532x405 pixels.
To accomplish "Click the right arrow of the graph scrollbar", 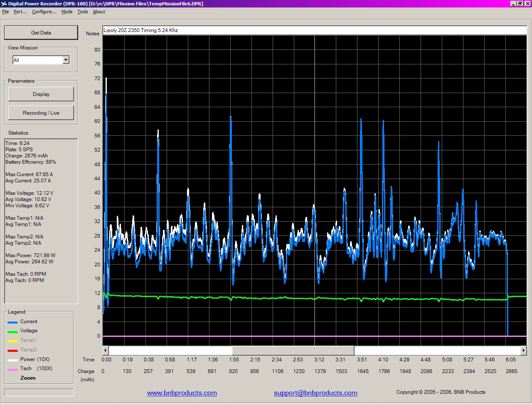I will [x=523, y=351].
